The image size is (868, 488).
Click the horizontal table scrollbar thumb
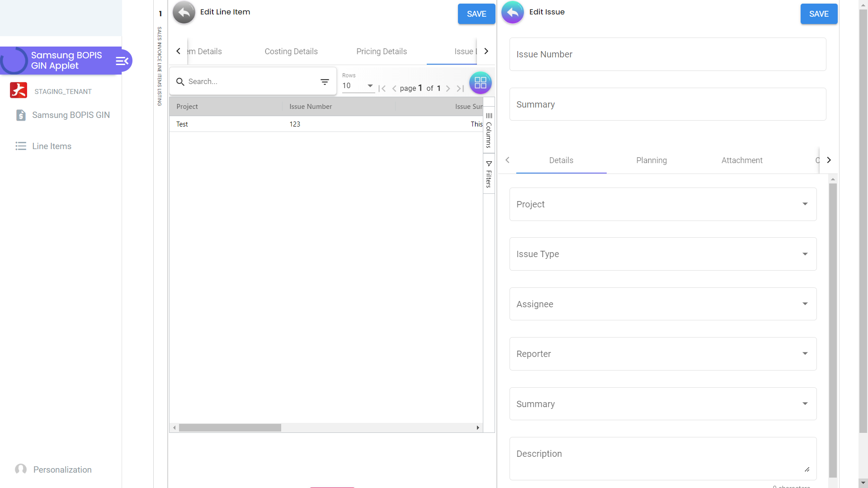tap(230, 427)
